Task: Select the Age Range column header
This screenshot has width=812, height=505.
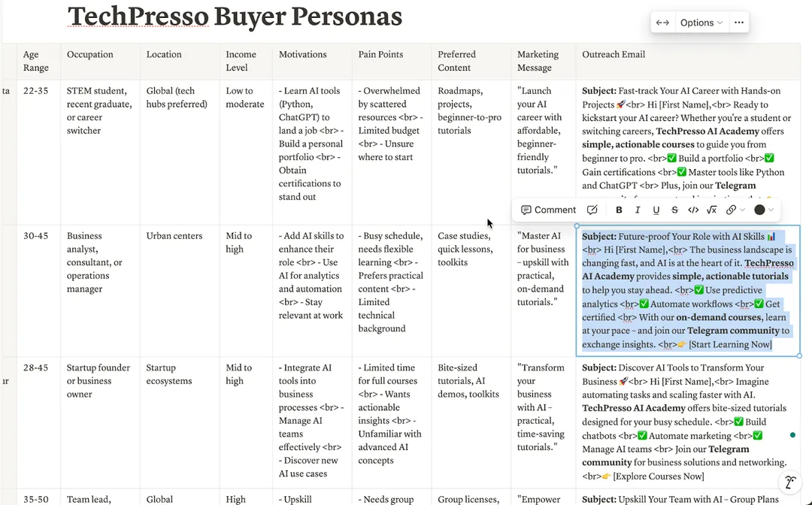Action: [39, 61]
